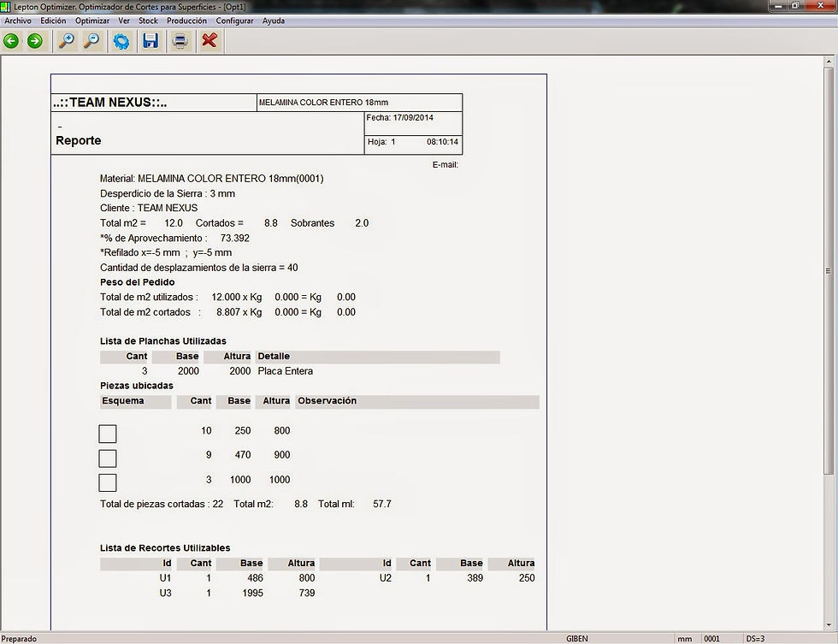838x644 pixels.
Task: Click 'DS=3' in the status bar
Action: [755, 639]
